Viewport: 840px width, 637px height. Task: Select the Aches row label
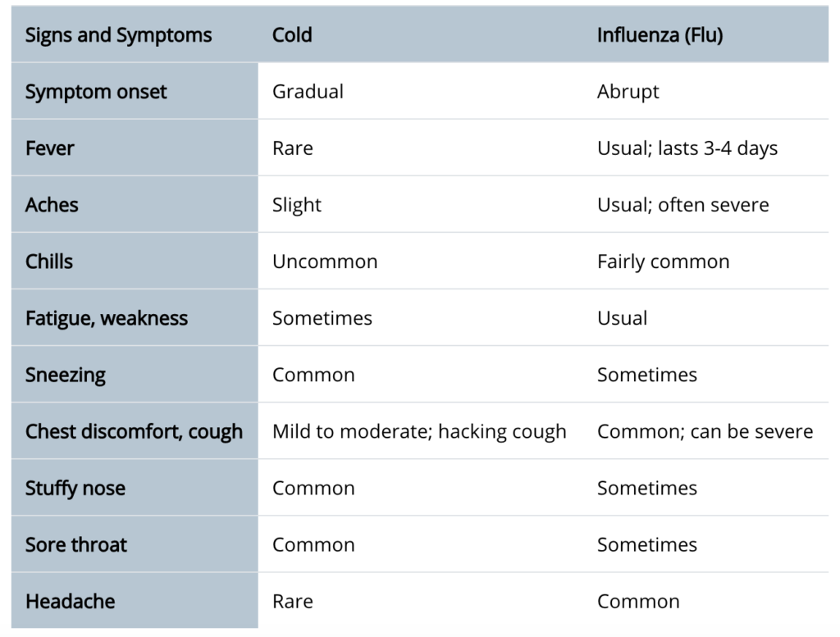click(x=52, y=205)
